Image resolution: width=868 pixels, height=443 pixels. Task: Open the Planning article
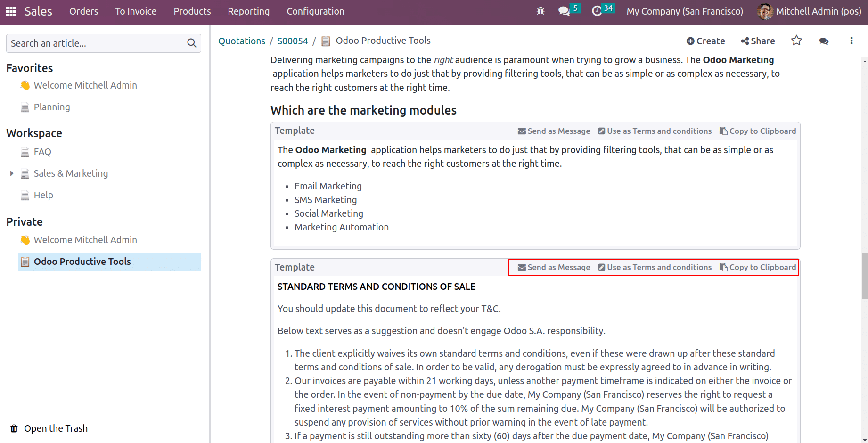pyautogui.click(x=52, y=107)
